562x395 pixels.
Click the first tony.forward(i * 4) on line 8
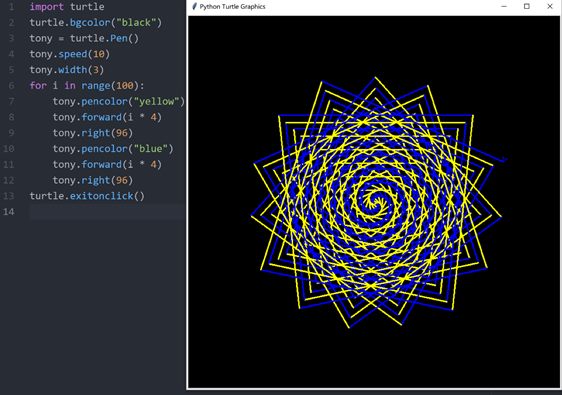coord(107,117)
